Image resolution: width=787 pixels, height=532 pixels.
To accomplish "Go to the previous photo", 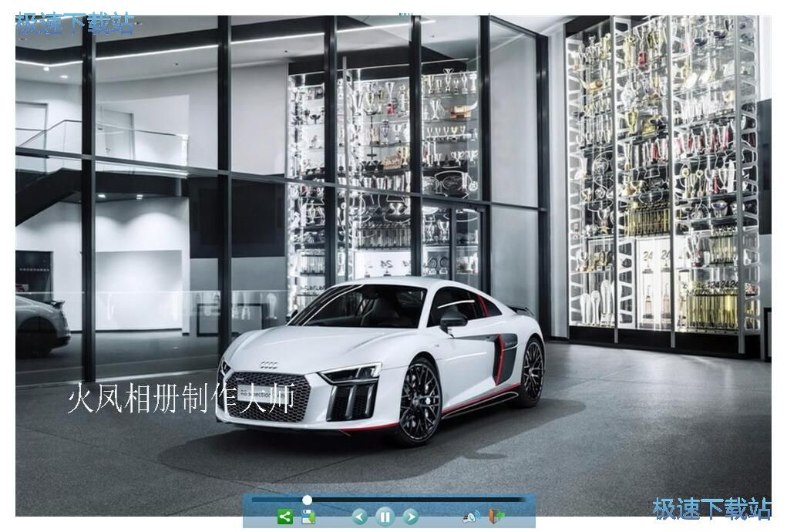I will 359,517.
